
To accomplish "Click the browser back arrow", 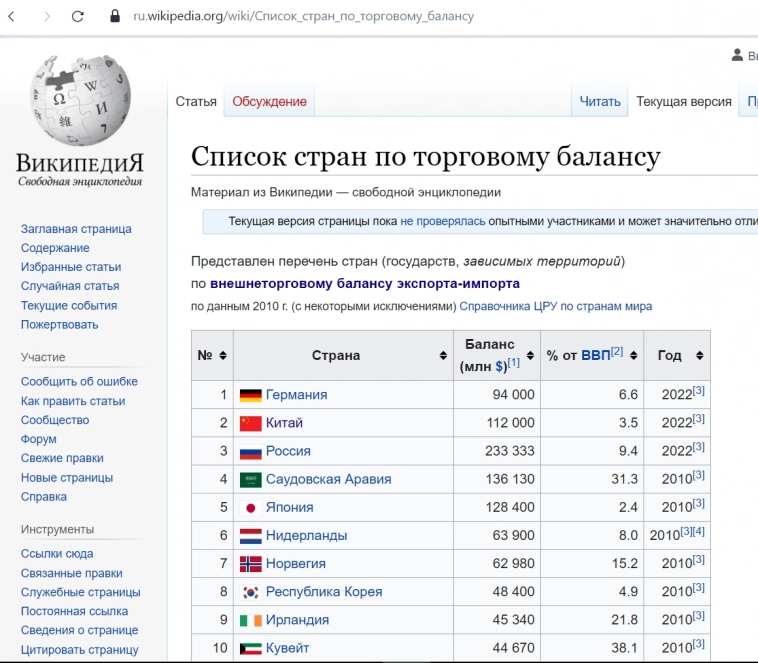I will tap(12, 16).
